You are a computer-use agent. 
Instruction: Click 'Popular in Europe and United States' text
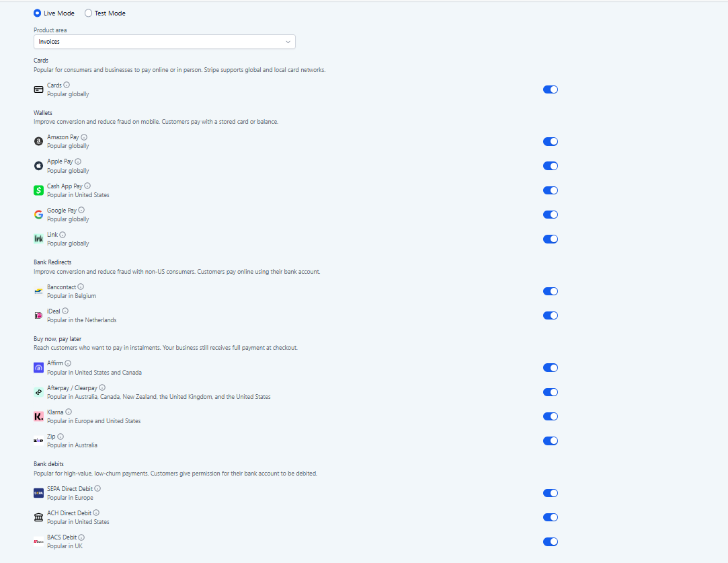click(94, 421)
